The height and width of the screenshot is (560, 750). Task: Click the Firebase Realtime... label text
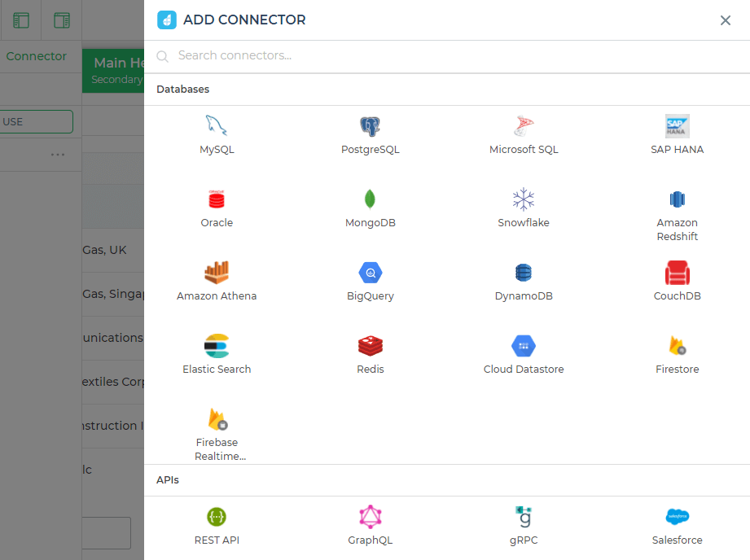[x=220, y=449]
